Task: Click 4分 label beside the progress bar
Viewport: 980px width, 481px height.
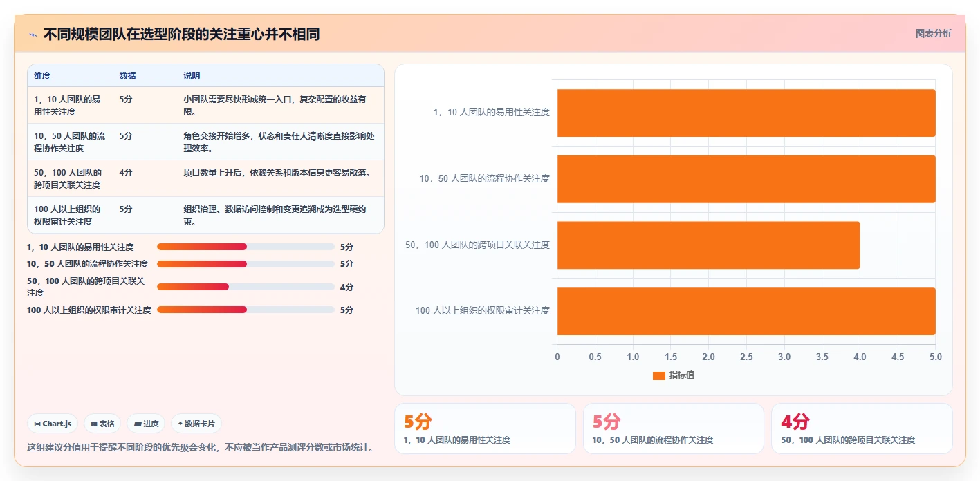Action: pos(346,287)
